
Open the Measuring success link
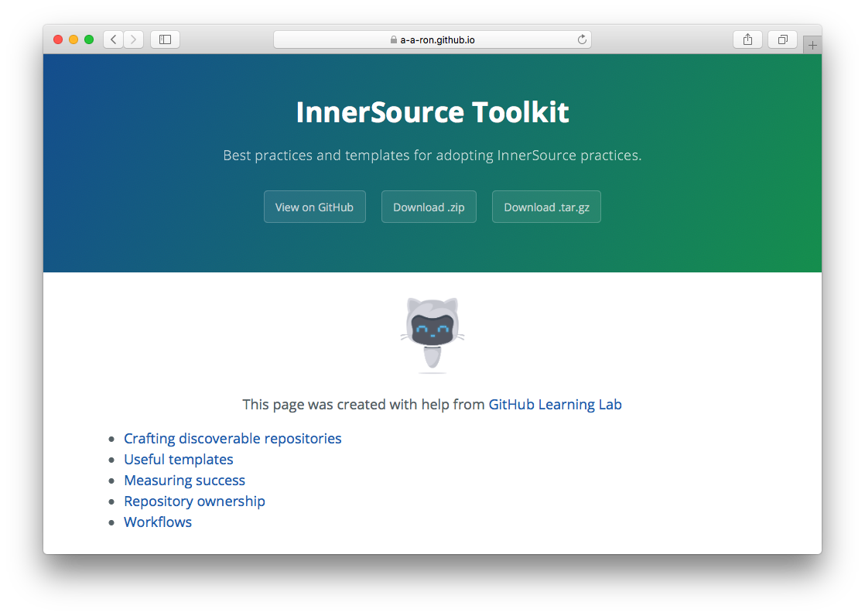[184, 481]
